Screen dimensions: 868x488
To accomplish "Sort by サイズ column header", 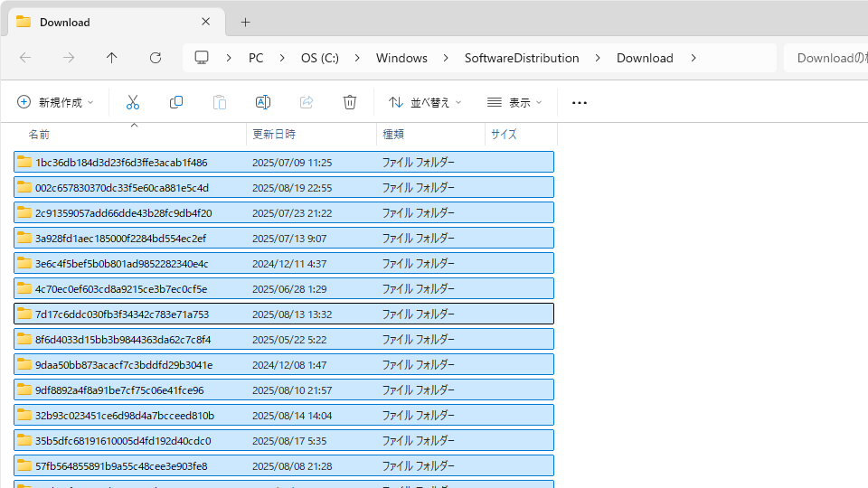I will (504, 135).
